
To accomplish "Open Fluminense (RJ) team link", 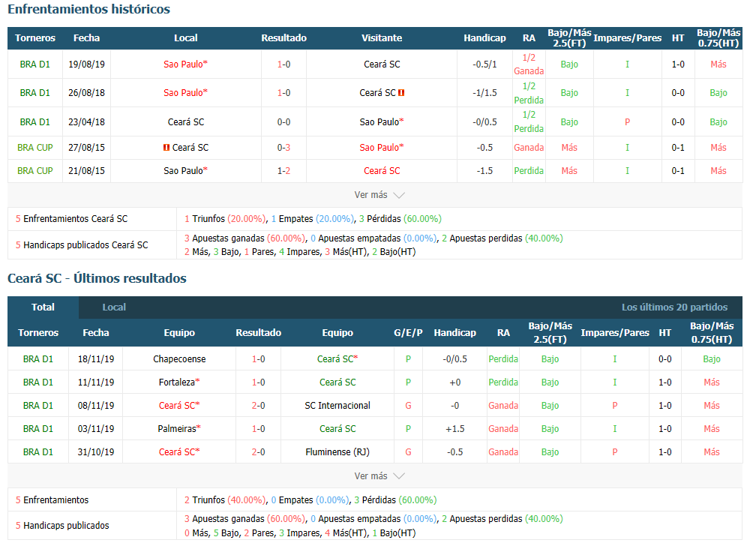I will pos(337,451).
